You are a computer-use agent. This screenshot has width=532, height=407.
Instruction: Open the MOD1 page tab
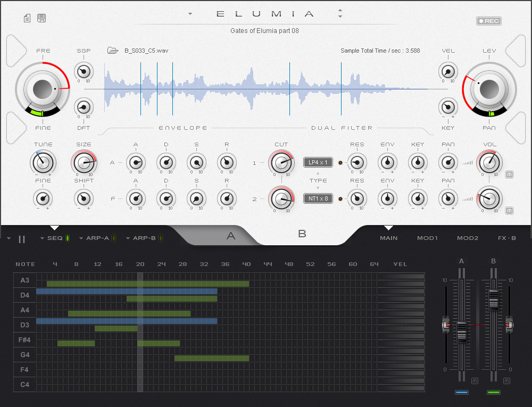point(427,238)
